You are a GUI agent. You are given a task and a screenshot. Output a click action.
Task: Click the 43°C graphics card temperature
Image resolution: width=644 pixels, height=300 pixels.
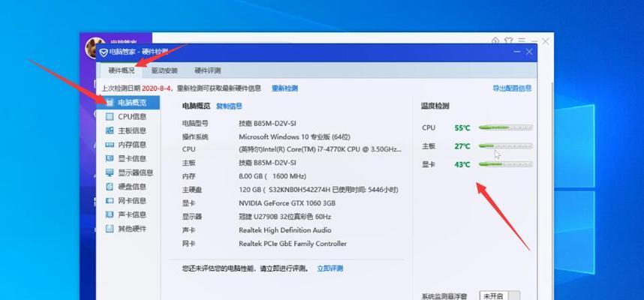(462, 164)
